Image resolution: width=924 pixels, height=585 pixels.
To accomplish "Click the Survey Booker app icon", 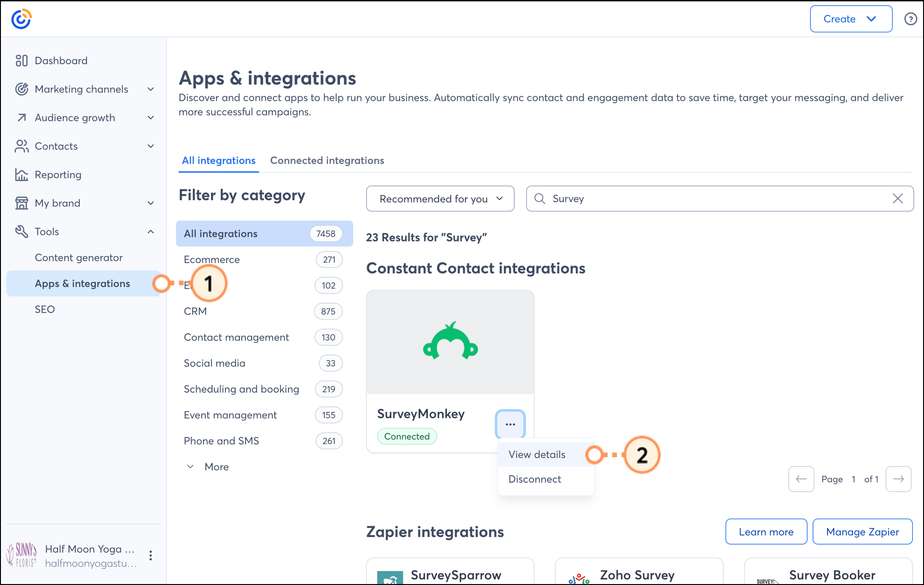I will point(768,580).
